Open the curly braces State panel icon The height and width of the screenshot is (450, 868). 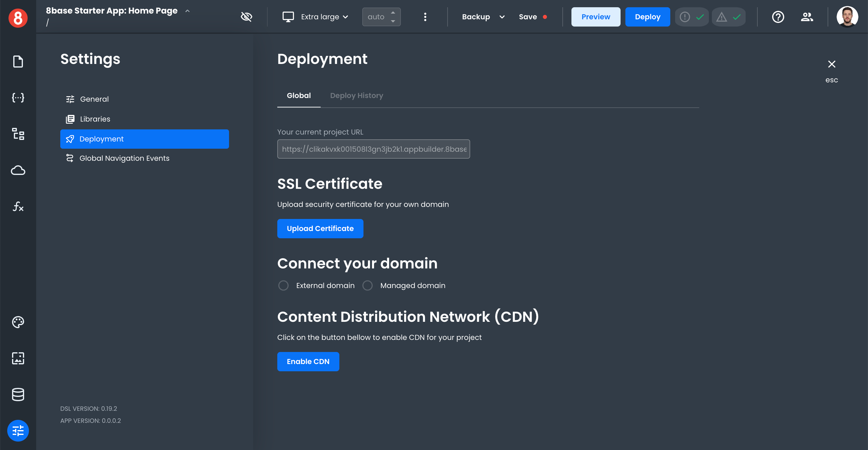pyautogui.click(x=18, y=98)
